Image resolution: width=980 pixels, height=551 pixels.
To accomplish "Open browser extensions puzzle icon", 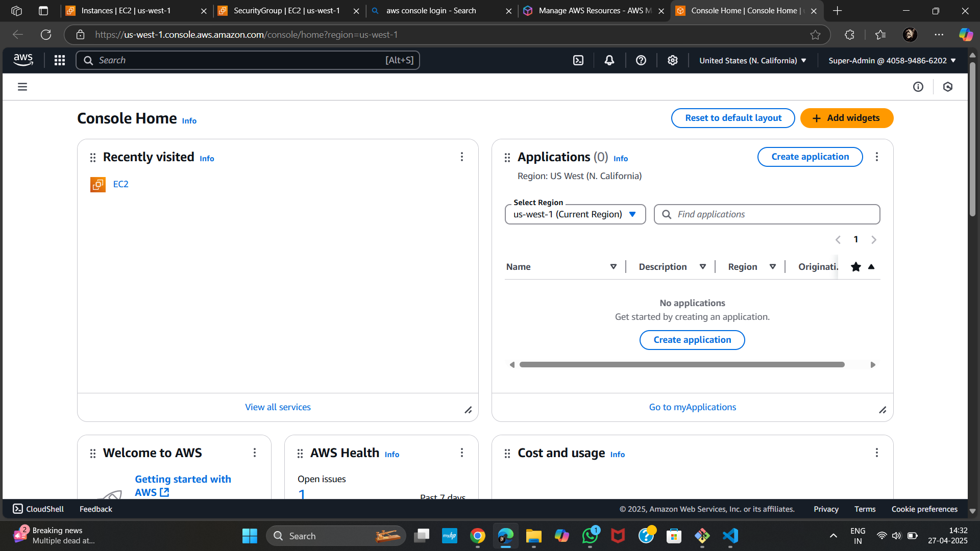I will click(x=849, y=35).
